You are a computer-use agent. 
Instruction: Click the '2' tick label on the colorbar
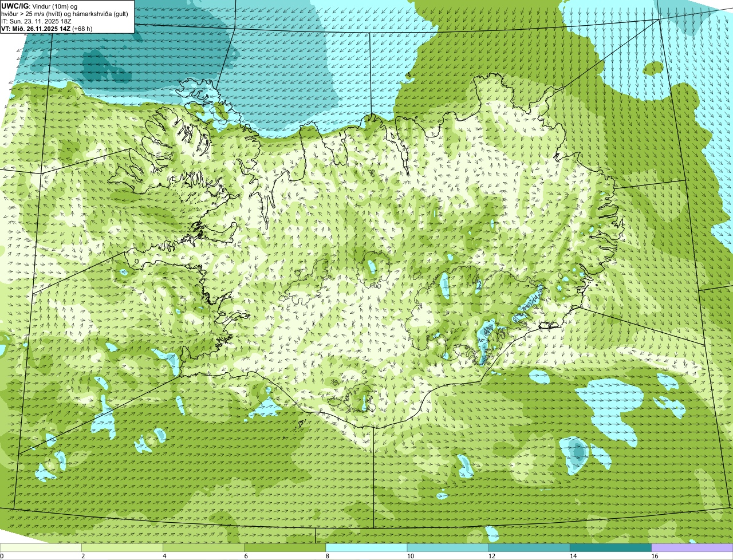click(83, 556)
